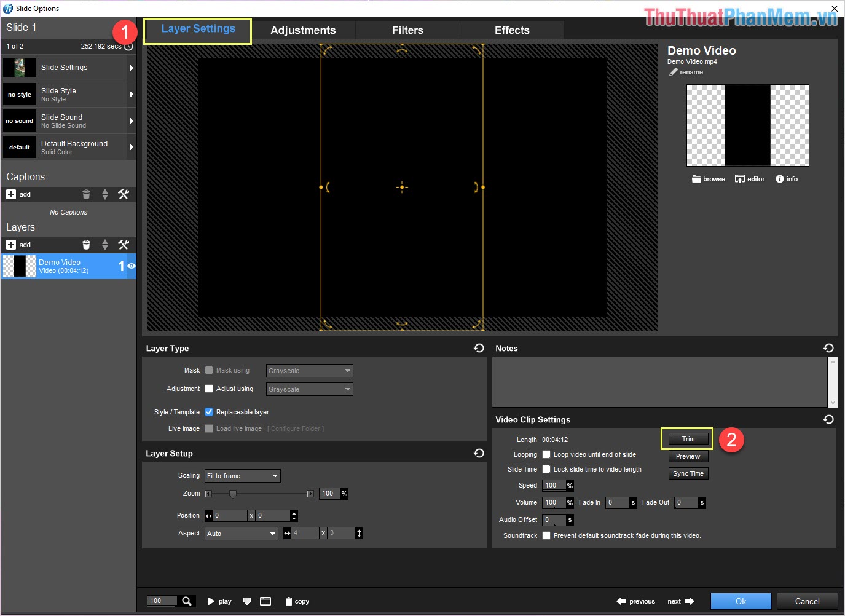Delete the selected layer using trash icon
Screen dimensions: 845x616
click(x=86, y=245)
